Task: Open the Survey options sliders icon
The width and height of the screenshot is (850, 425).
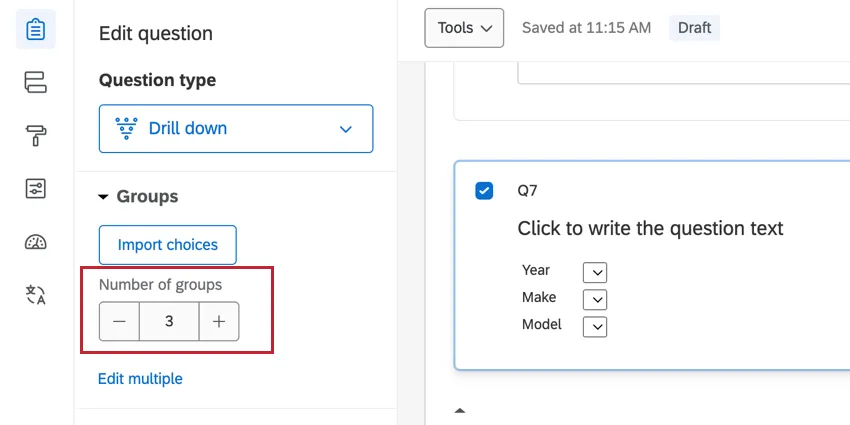Action: (x=36, y=189)
